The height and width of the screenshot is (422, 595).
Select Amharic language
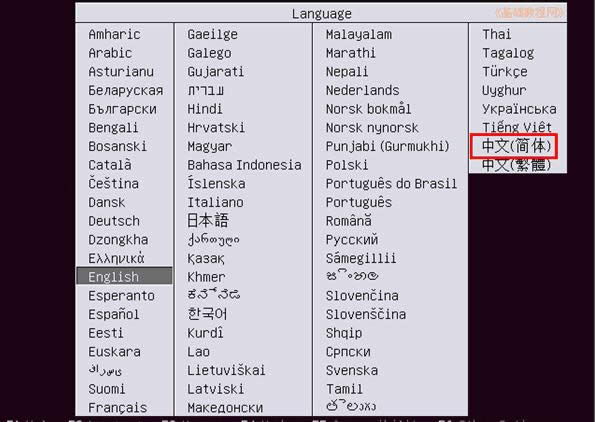(x=114, y=35)
